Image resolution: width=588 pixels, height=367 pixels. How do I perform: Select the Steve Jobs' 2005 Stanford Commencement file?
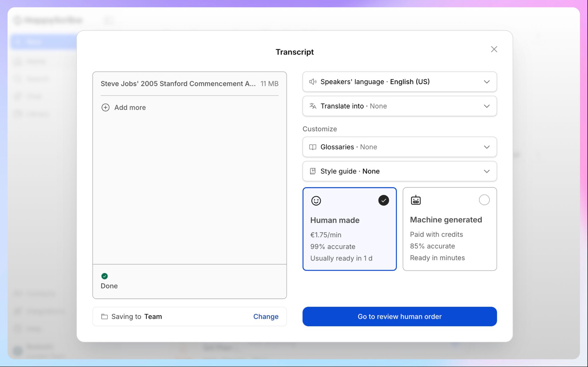(178, 84)
